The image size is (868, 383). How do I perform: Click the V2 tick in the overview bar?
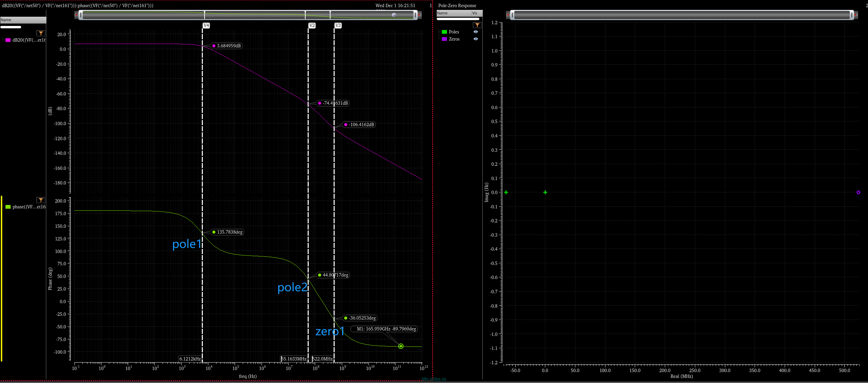click(305, 15)
